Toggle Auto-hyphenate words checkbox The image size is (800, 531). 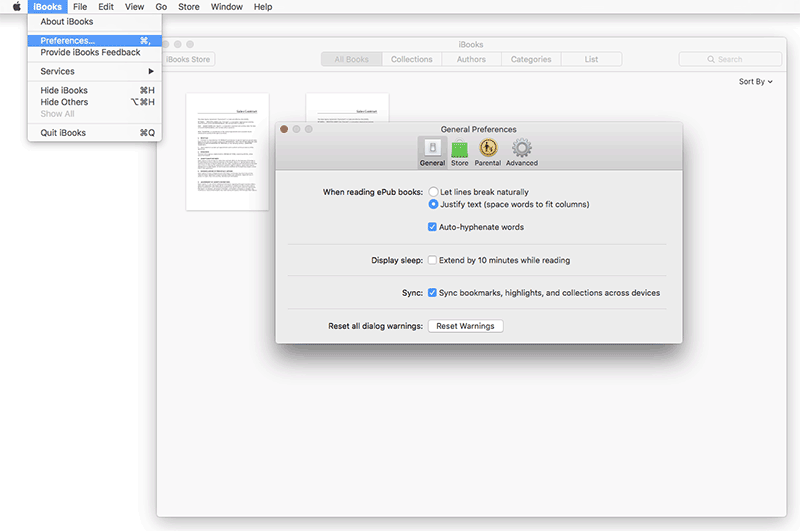click(x=432, y=227)
